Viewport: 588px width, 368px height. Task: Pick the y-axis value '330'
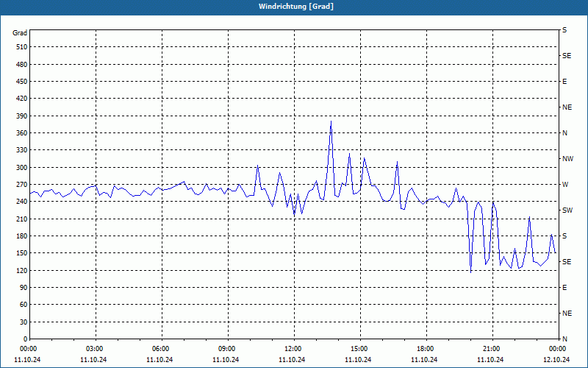tap(22, 150)
